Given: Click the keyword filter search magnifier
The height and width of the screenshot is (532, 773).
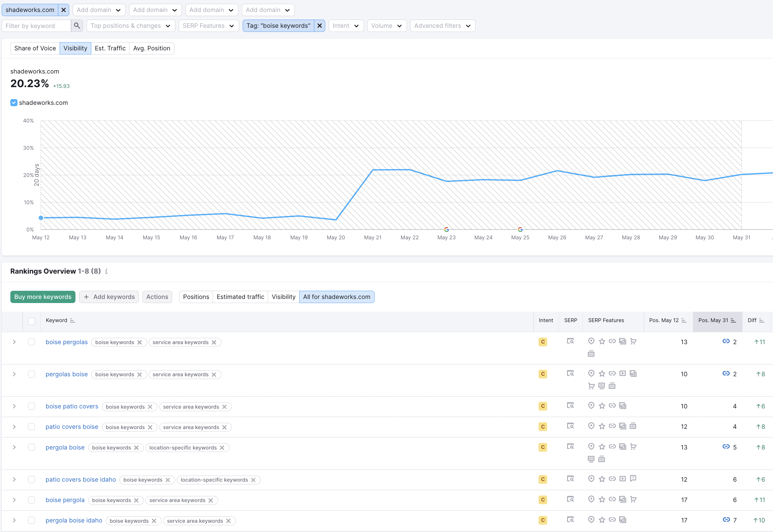Looking at the screenshot, I should [x=77, y=26].
